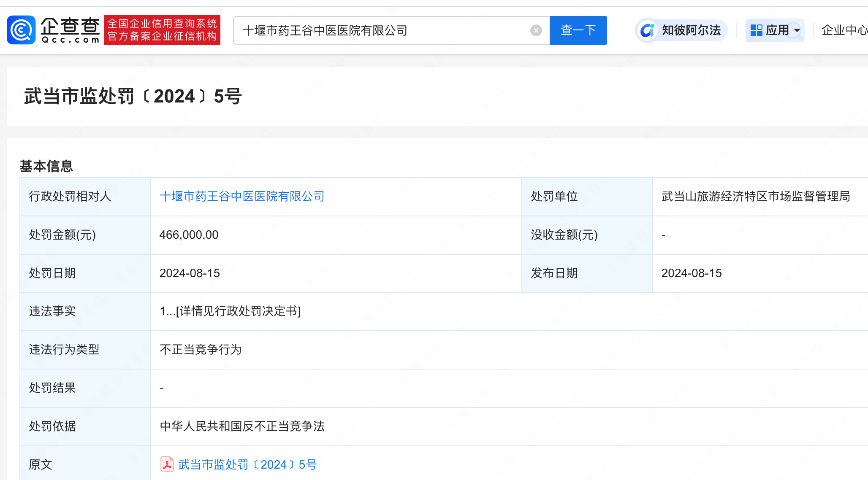
Task: Click the 没收金额(元) label cell
Action: (587, 235)
